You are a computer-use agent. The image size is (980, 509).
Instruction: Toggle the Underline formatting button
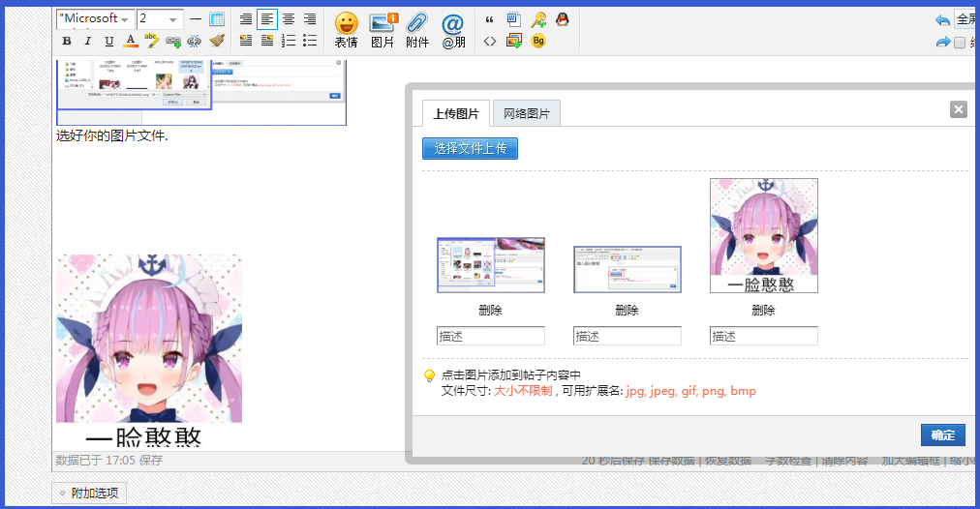tap(108, 42)
